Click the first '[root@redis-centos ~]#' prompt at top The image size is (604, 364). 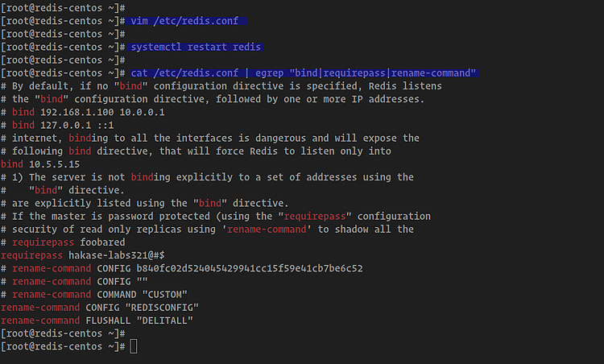[61, 7]
